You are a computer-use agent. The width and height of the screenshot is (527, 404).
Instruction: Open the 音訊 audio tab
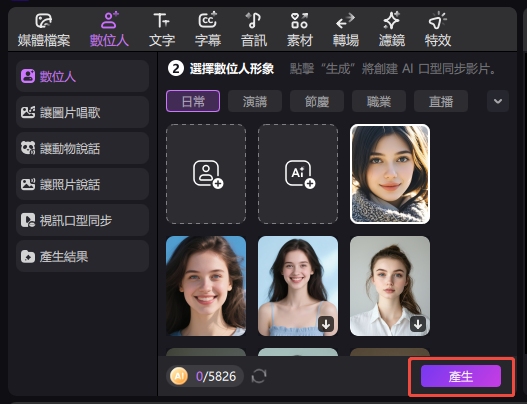click(254, 30)
